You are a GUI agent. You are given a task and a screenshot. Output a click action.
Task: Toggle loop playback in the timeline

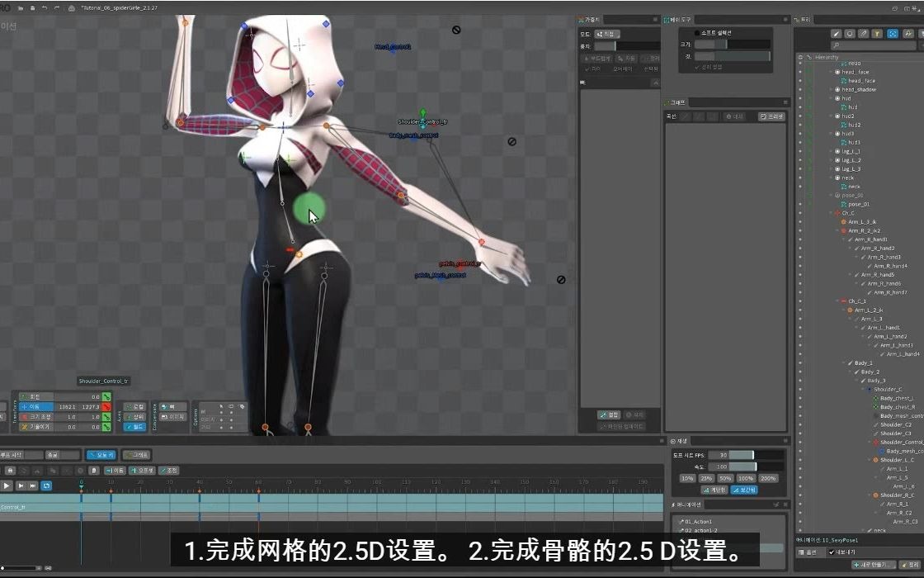point(46,486)
